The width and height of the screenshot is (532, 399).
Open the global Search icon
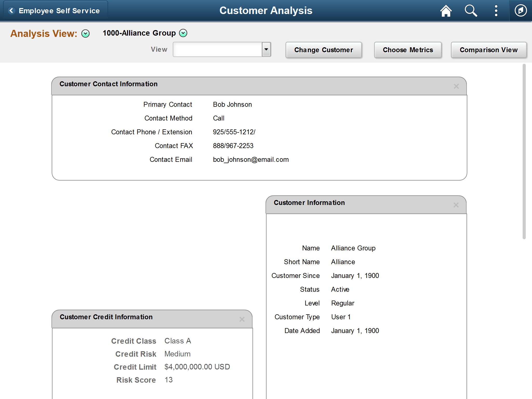click(471, 11)
